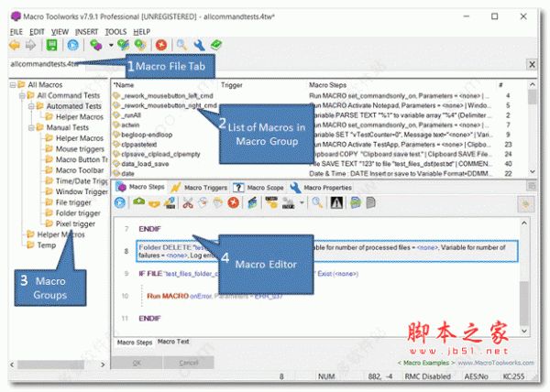The width and height of the screenshot is (550, 392).
Task: Open the EDIT menu
Action: click(37, 32)
